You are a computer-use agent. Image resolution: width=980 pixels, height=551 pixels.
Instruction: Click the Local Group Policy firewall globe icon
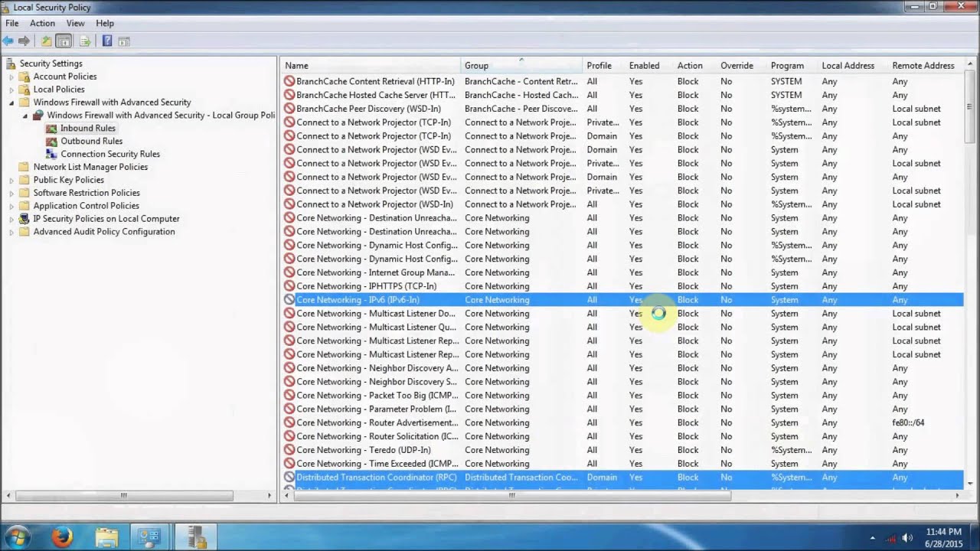38,115
